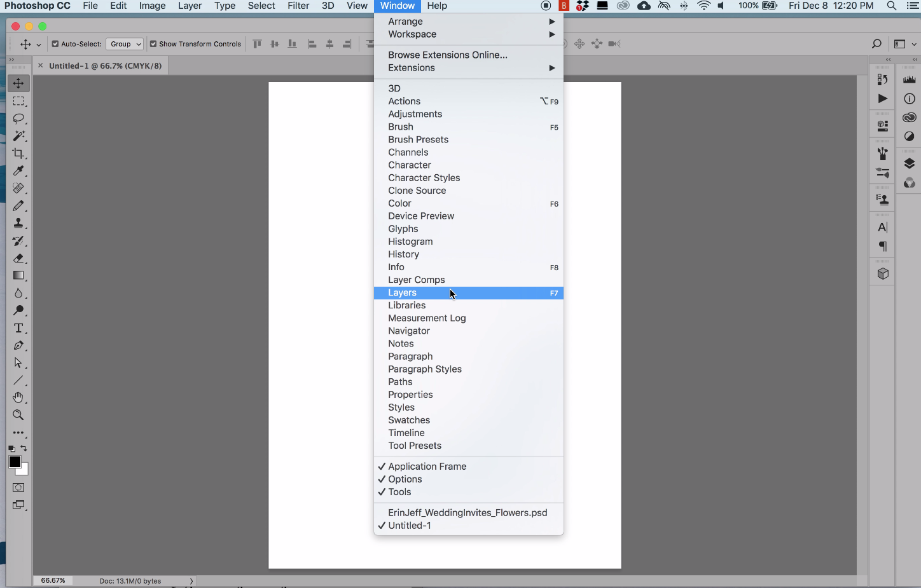This screenshot has height=588, width=921.
Task: Select the Rectangular Marquee tool
Action: 18,101
